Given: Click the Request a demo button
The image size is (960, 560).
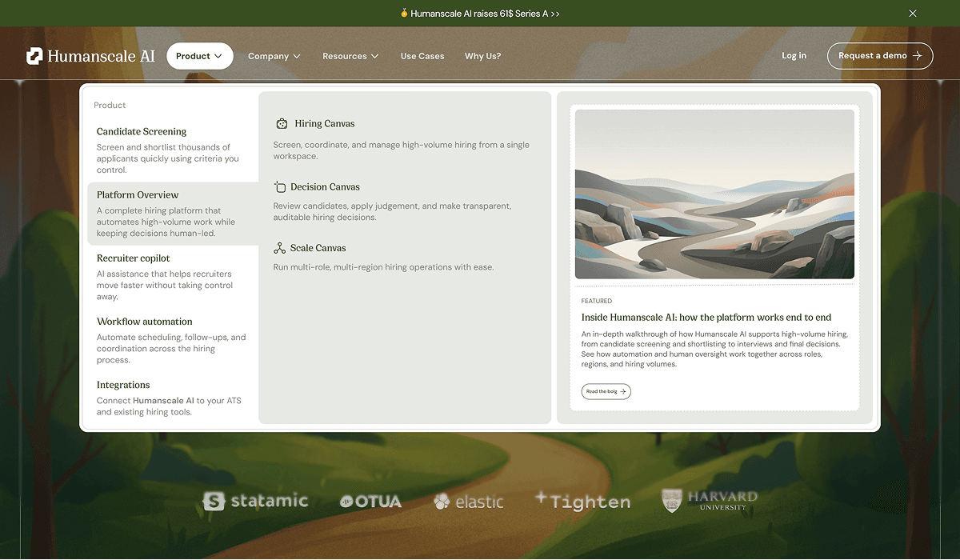Looking at the screenshot, I should click(880, 56).
